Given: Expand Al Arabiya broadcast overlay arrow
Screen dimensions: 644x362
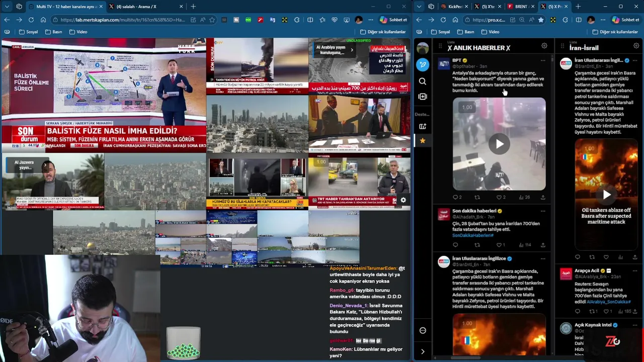Looking at the screenshot, I should (x=352, y=50).
